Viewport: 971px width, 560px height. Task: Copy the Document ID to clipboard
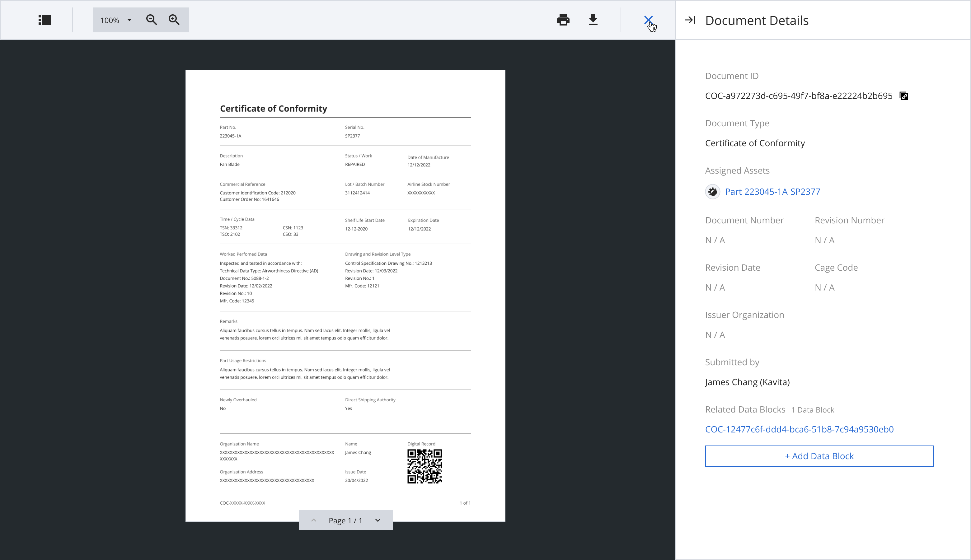[x=904, y=96]
